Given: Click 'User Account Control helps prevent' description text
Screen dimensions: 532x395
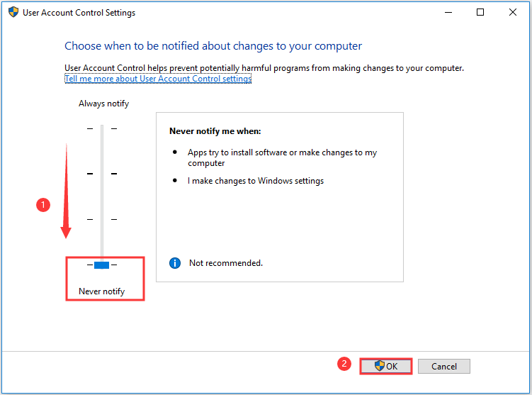Looking at the screenshot, I should [264, 68].
